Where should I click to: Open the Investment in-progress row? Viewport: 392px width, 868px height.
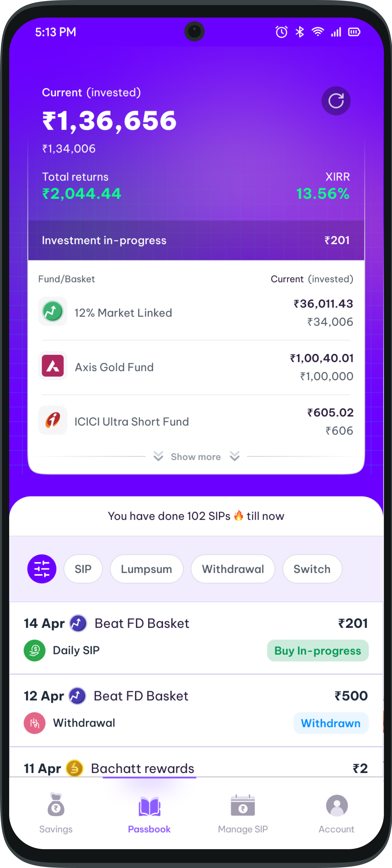196,240
